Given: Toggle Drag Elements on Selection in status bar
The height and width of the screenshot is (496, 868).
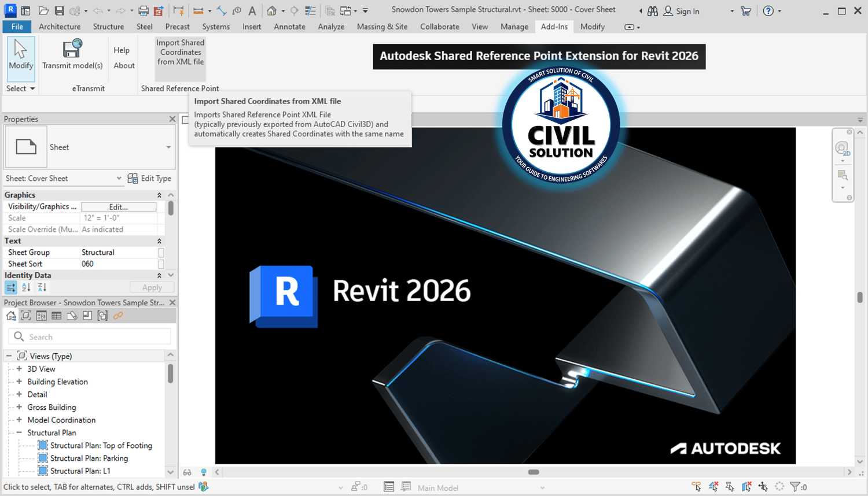Looking at the screenshot, I should (x=763, y=487).
